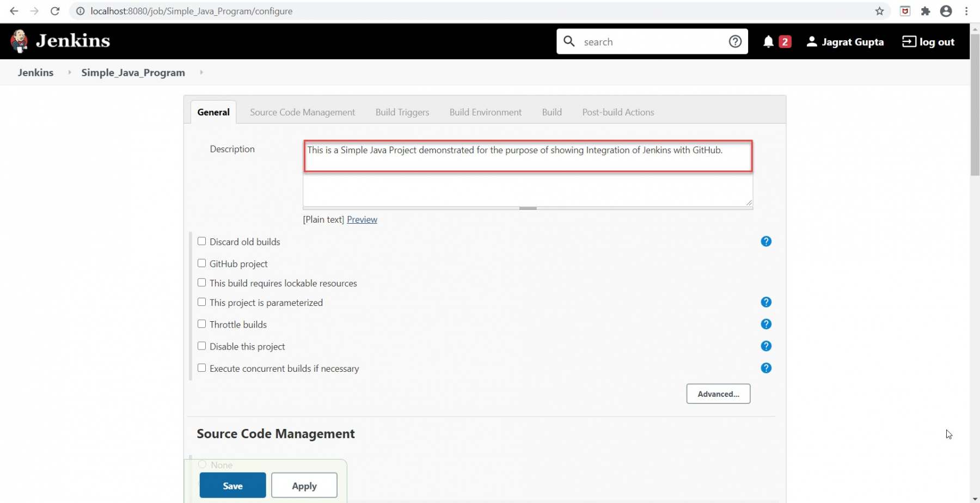Expand the Jenkins breadcrumb arrow

point(69,72)
